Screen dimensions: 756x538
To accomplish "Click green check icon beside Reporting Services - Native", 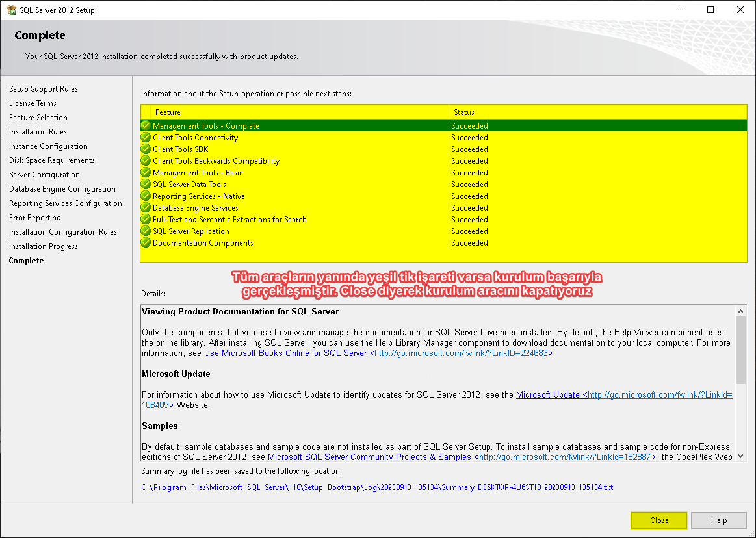I will coord(146,196).
